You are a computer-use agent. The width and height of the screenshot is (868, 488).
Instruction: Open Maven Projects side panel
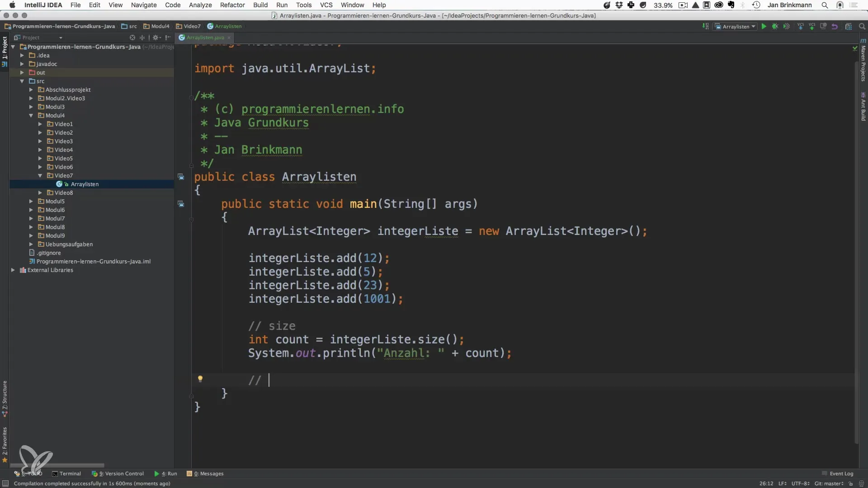point(863,60)
